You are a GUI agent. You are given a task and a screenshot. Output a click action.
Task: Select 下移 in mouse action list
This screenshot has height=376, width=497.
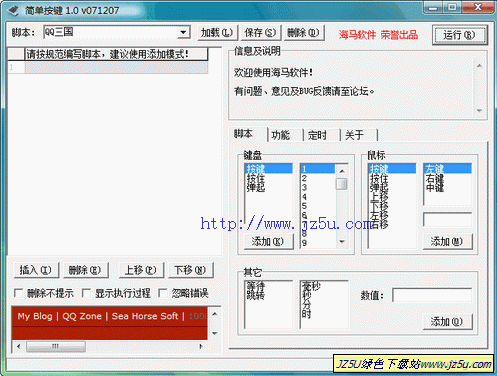tap(392, 206)
